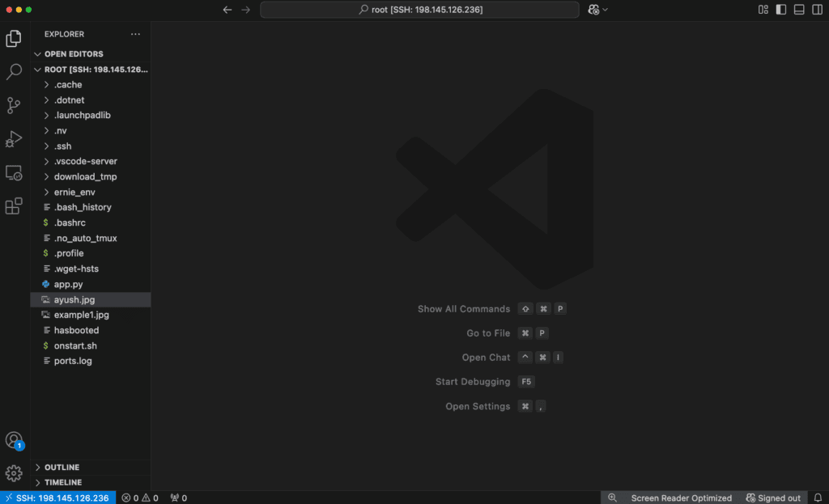The image size is (829, 504).
Task: Open the ports.log file
Action: tap(91, 361)
